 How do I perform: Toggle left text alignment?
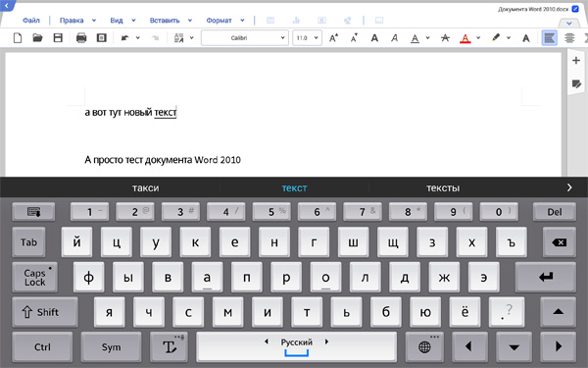[x=550, y=38]
